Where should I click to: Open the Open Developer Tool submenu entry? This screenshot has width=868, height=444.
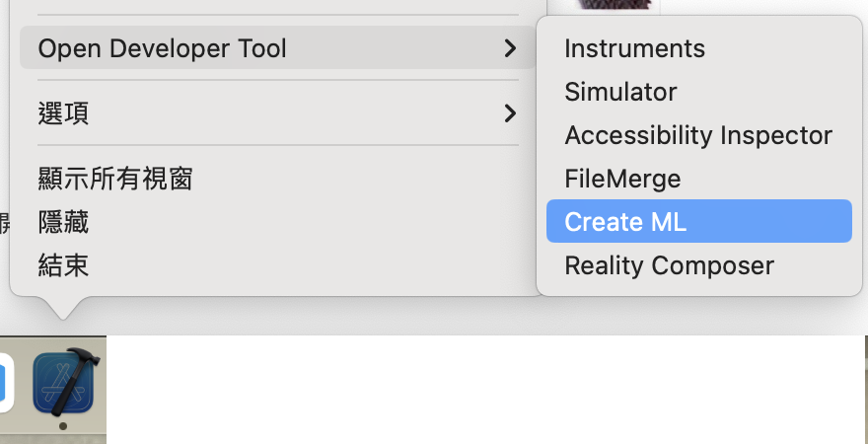click(x=163, y=47)
